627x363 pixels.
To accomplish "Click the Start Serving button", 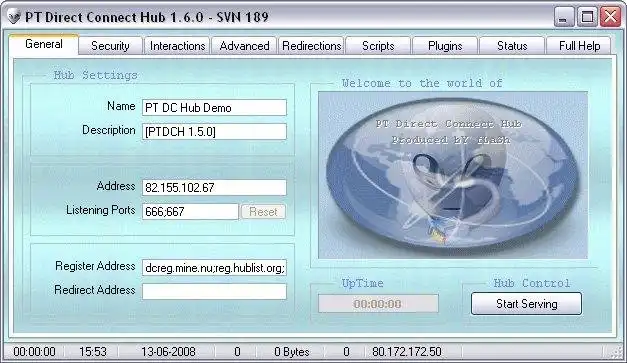I will click(x=526, y=304).
